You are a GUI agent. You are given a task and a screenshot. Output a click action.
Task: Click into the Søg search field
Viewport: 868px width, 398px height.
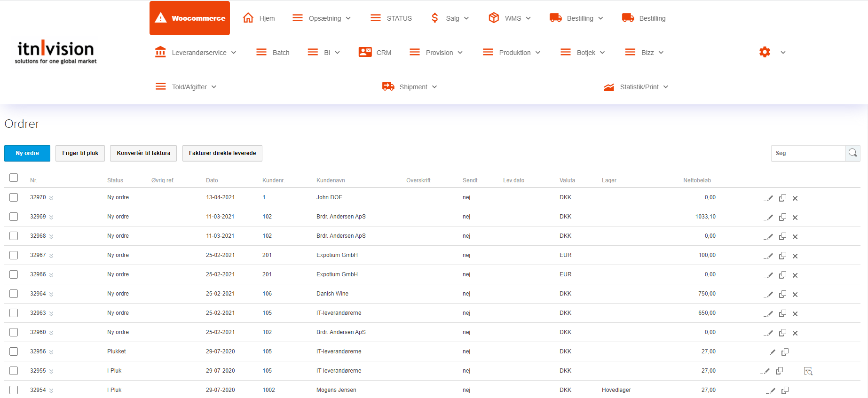point(808,153)
